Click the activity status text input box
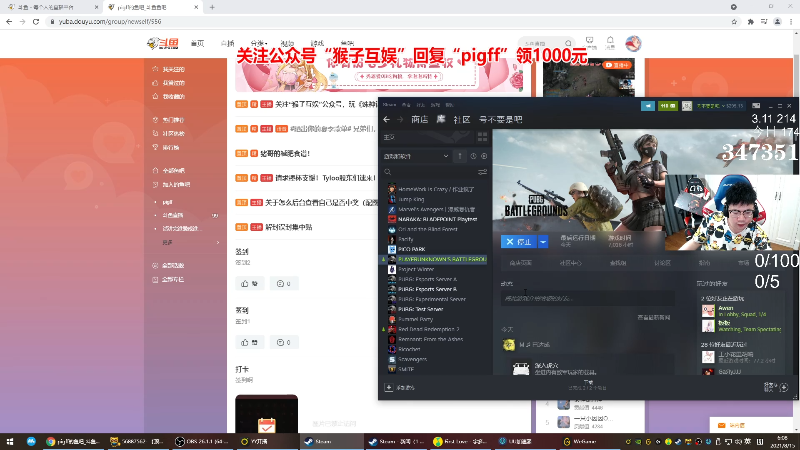 (x=587, y=298)
